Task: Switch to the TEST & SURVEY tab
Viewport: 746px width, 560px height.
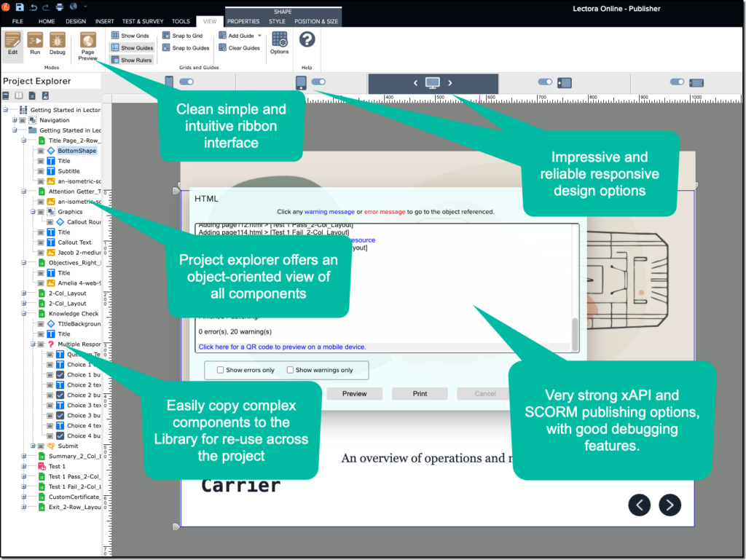Action: (143, 21)
